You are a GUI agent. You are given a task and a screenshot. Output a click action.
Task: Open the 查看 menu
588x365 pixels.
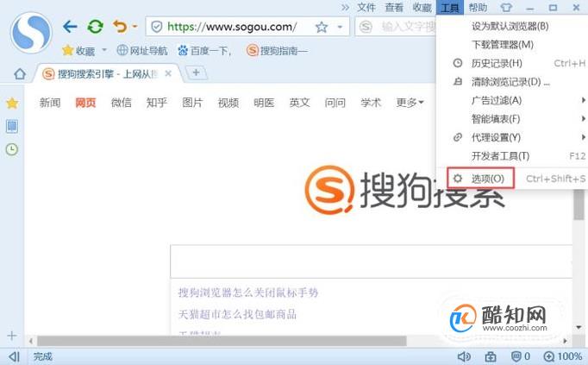pyautogui.click(x=394, y=8)
